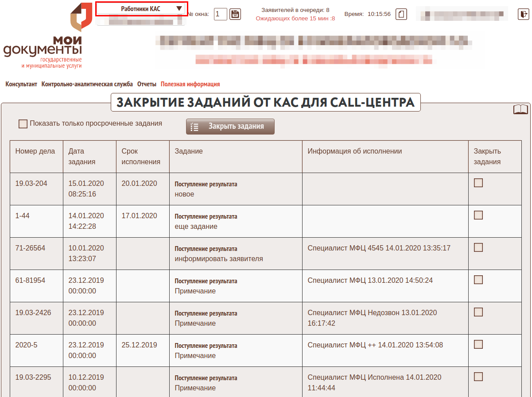Image resolution: width=532 pixels, height=397 pixels.
Task: Click the № окна input field
Action: coord(220,14)
